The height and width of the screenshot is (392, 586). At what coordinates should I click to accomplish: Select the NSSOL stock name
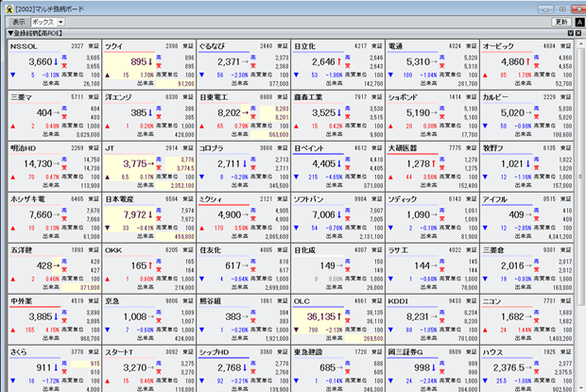pos(24,46)
